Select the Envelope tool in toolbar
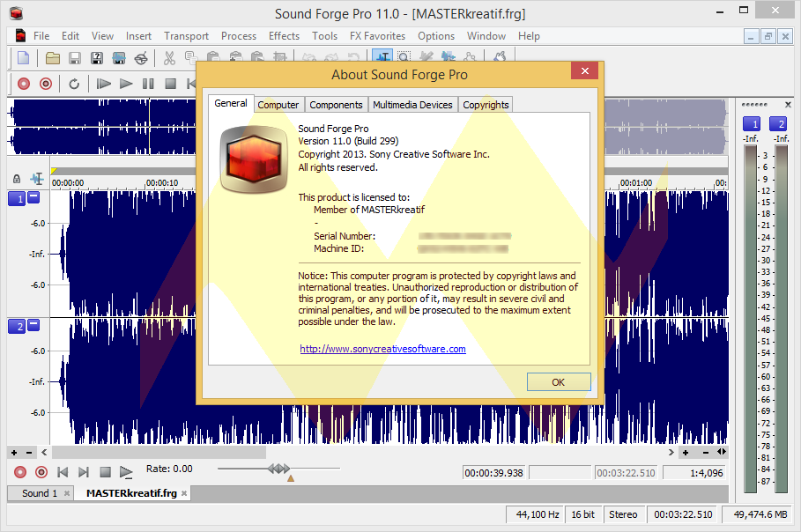The width and height of the screenshot is (801, 532). (x=470, y=56)
